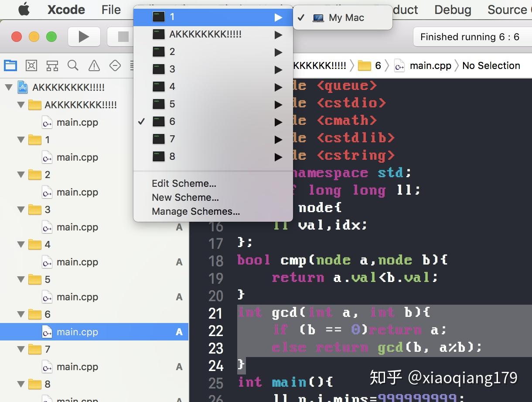Select scheme 3 in the scheme menu
This screenshot has height=402, width=532.
[213, 69]
